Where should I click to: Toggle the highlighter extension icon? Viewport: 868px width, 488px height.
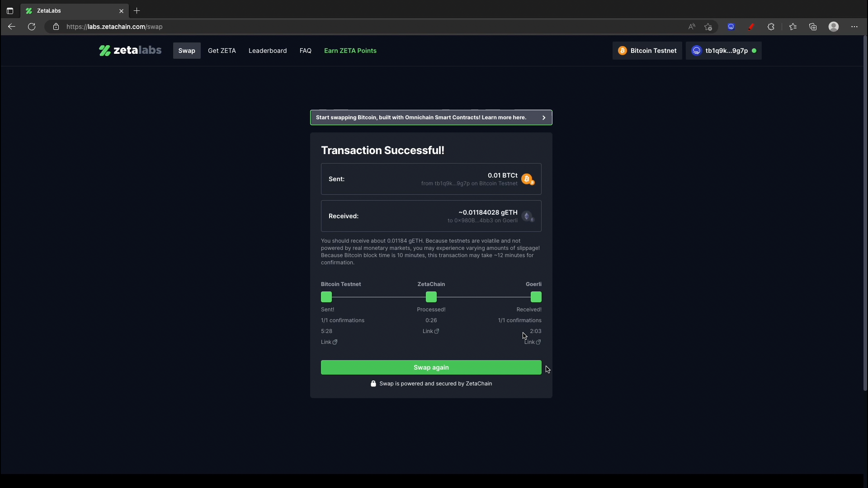[751, 27]
